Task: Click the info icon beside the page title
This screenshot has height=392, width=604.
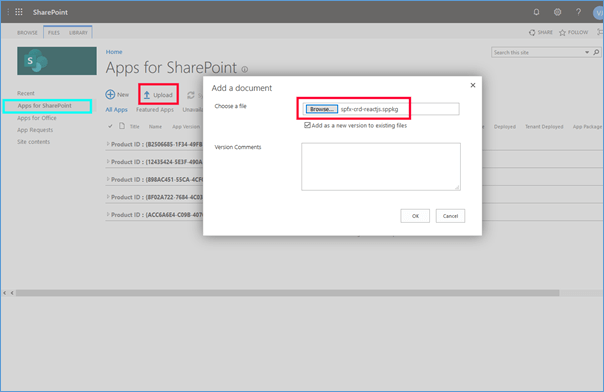Action: (x=245, y=69)
